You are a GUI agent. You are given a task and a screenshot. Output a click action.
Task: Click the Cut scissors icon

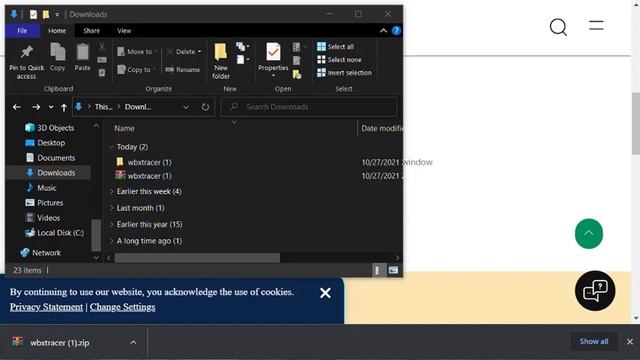(x=102, y=47)
